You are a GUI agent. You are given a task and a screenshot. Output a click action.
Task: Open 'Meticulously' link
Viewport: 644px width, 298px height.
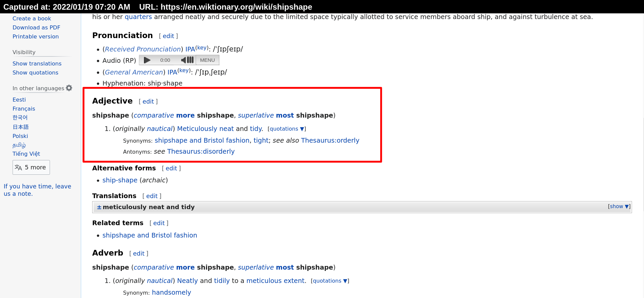point(197,129)
